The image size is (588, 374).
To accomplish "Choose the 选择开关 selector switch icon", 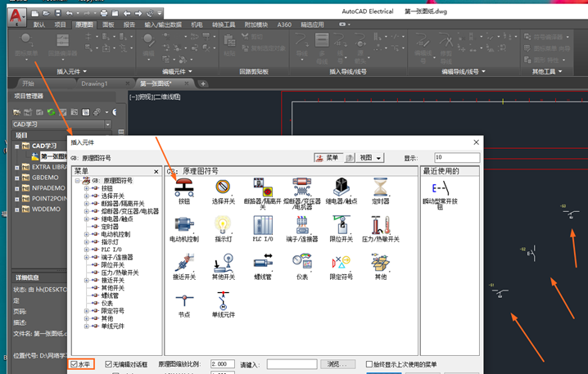I will click(223, 187).
